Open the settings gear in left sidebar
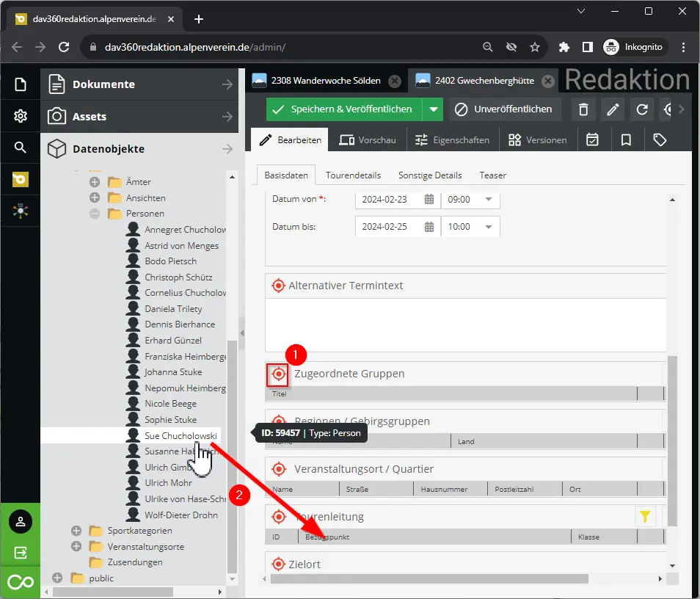The image size is (700, 599). [21, 116]
